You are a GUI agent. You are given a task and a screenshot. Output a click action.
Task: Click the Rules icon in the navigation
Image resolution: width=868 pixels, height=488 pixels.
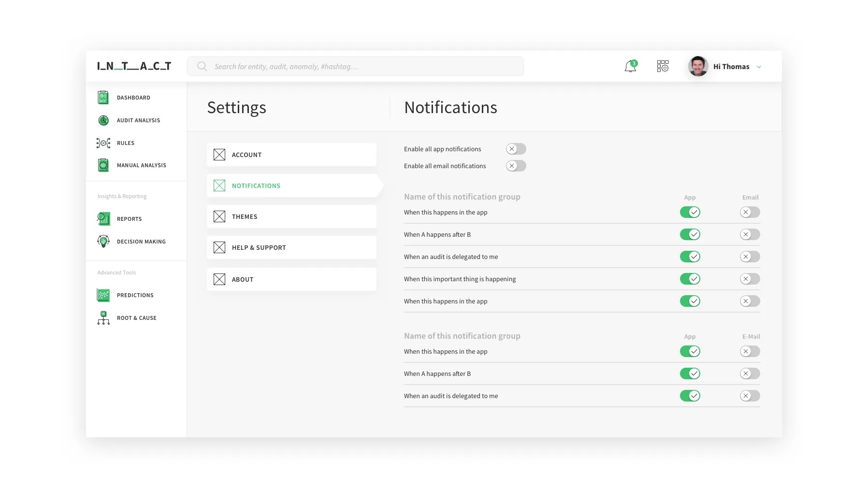[103, 143]
